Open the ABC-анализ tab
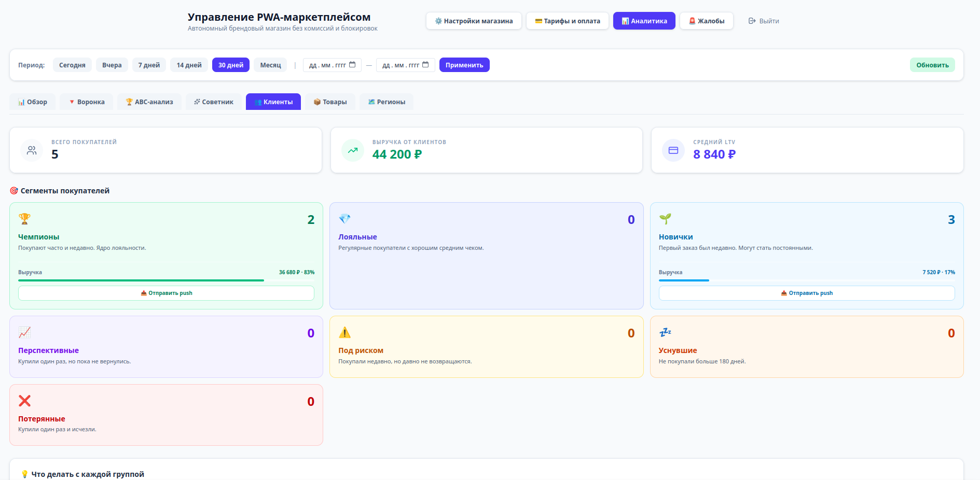The image size is (980, 480). click(x=149, y=102)
